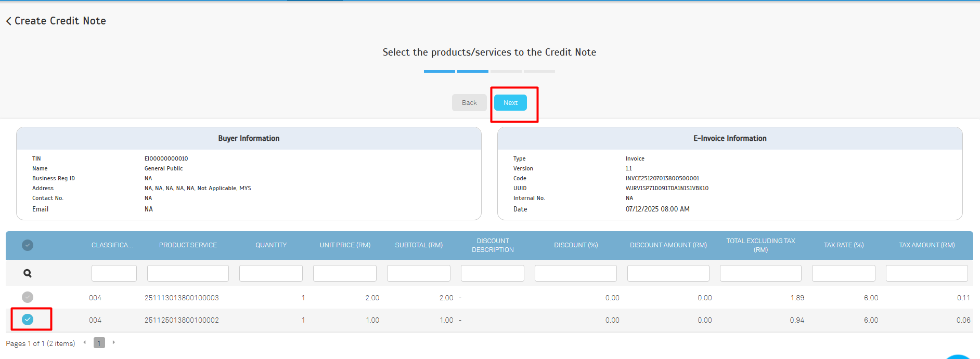Image resolution: width=980 pixels, height=359 pixels.
Task: Toggle the select-all checkbox in table header
Action: click(x=28, y=245)
